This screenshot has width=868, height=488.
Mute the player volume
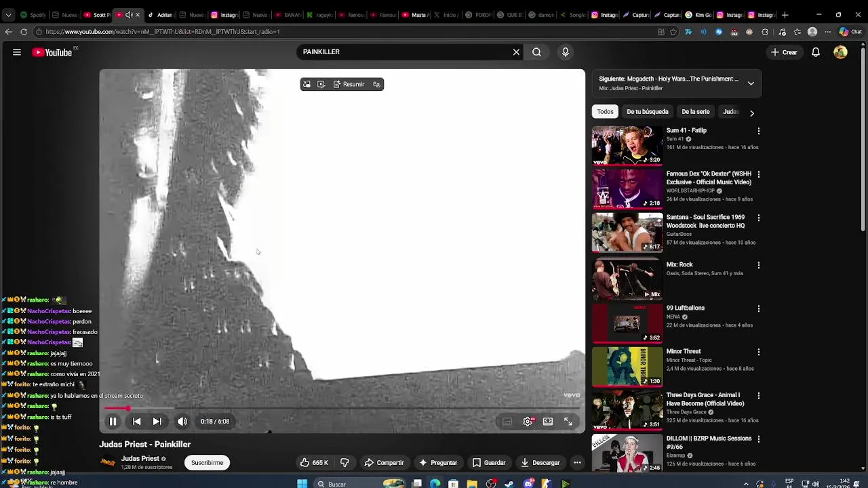[x=182, y=422]
